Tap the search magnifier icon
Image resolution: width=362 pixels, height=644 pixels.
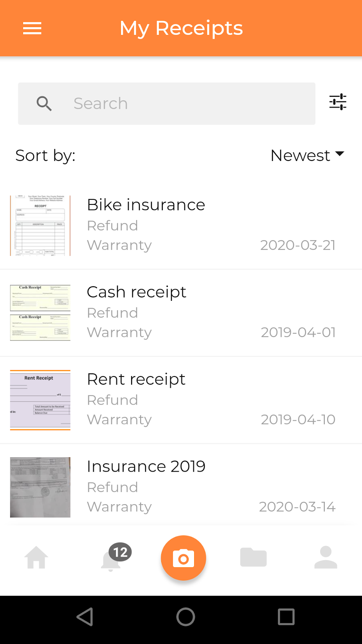44,104
